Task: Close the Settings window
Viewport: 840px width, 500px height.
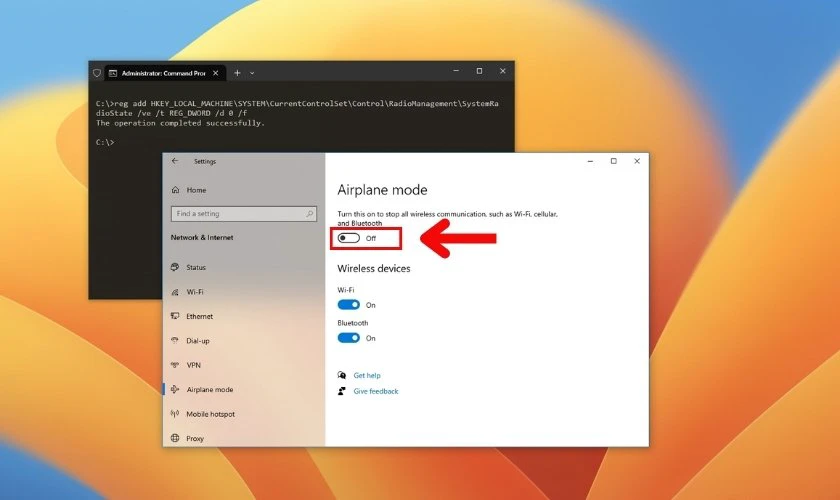Action: pos(637,161)
